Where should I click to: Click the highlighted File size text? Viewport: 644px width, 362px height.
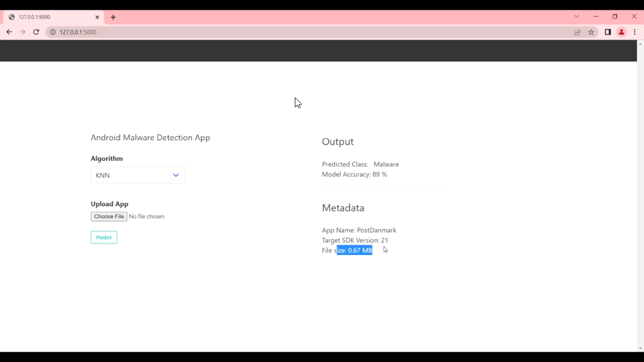click(354, 250)
